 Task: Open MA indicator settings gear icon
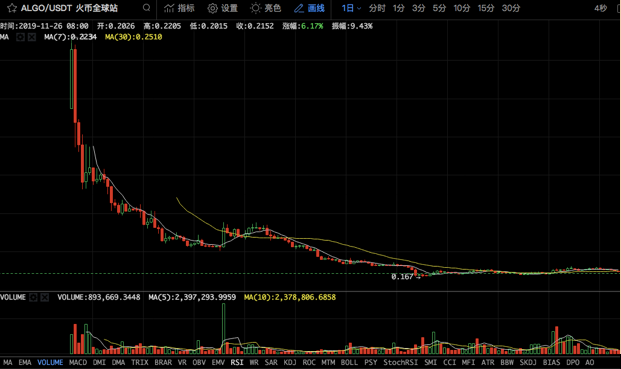[x=20, y=37]
